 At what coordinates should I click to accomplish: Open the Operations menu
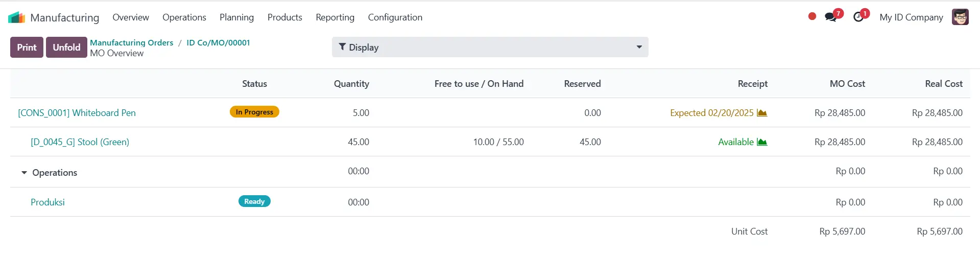point(184,17)
